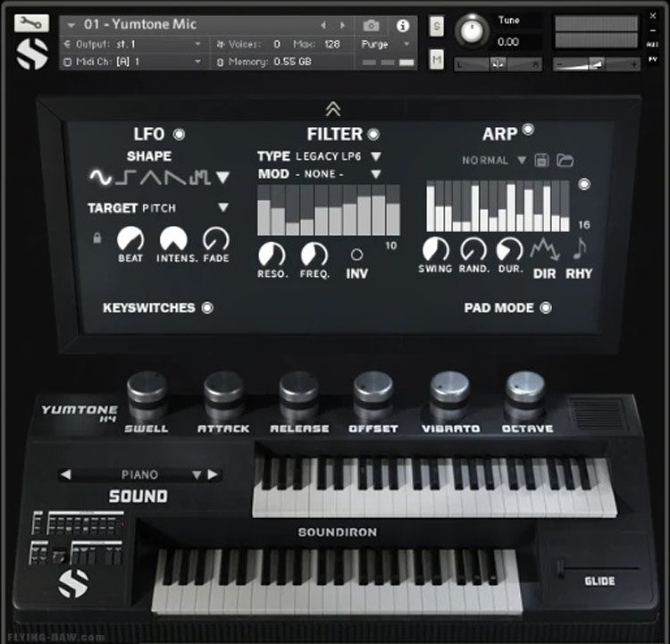Click the GLIDE slider handle

pos(560,568)
